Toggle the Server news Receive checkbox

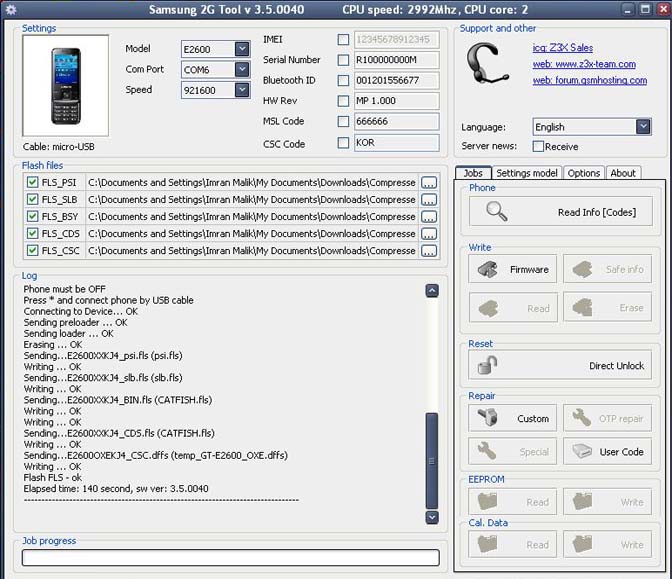(x=539, y=146)
